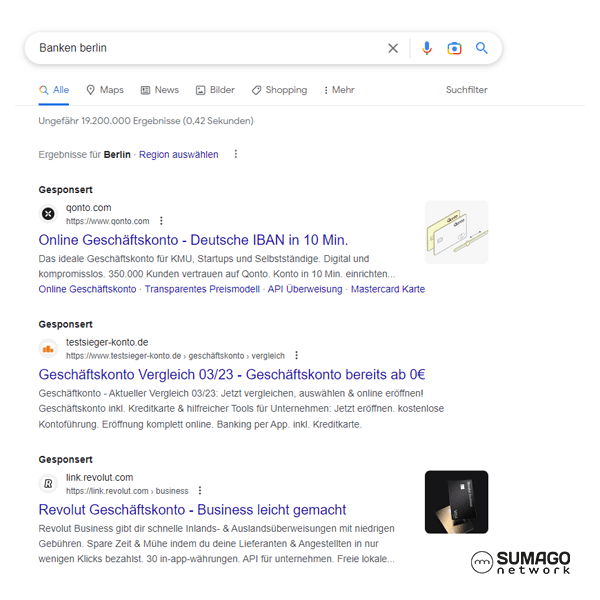
Task: Open three-dot menu next to Region auswählen
Action: 236,154
